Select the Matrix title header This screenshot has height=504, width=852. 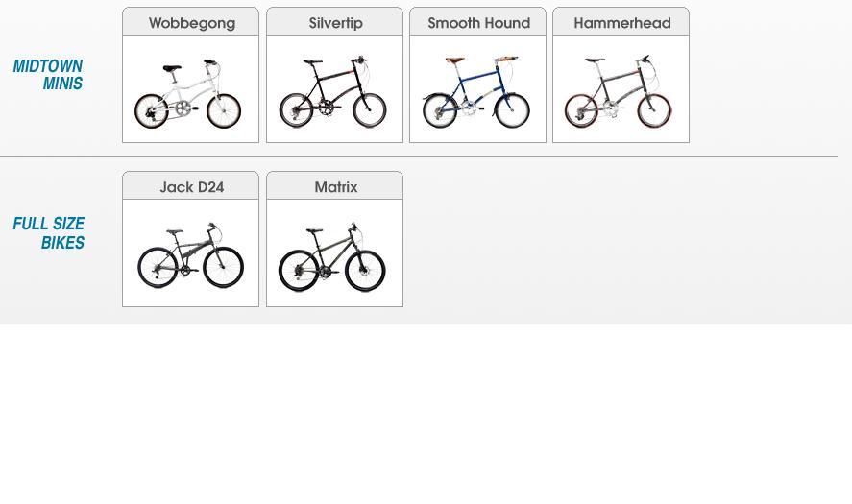pyautogui.click(x=334, y=186)
